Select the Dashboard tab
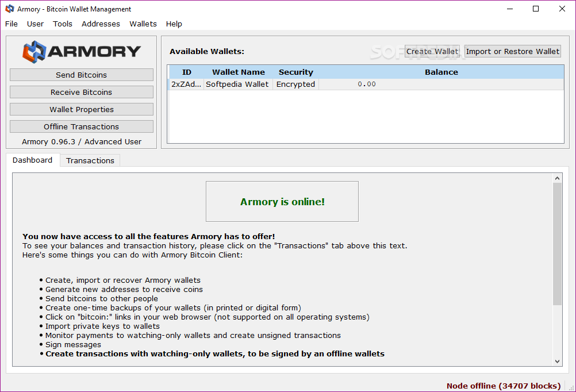The height and width of the screenshot is (392, 576). (33, 160)
